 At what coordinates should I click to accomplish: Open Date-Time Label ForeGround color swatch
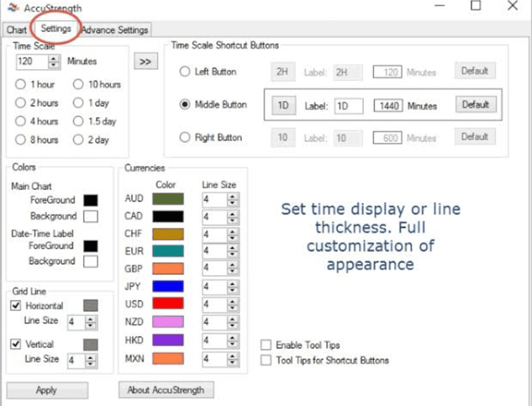click(90, 246)
